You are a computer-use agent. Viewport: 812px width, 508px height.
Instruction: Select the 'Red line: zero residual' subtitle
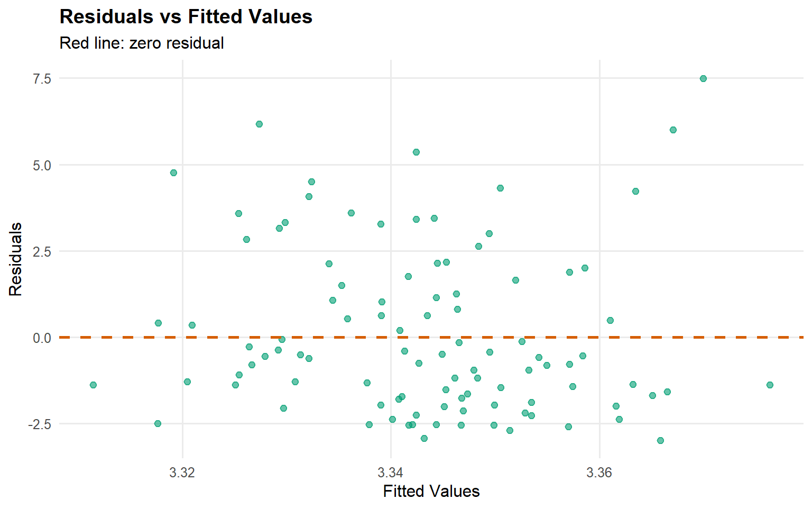pos(142,43)
